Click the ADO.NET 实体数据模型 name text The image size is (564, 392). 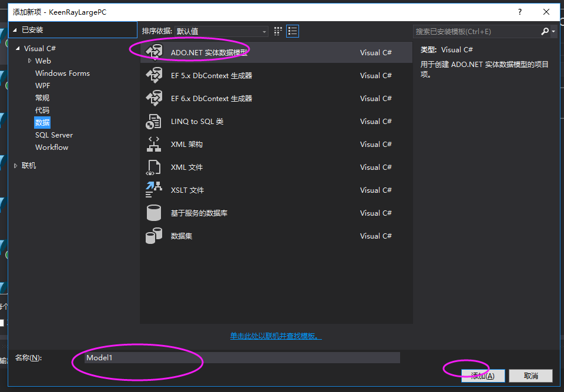209,52
